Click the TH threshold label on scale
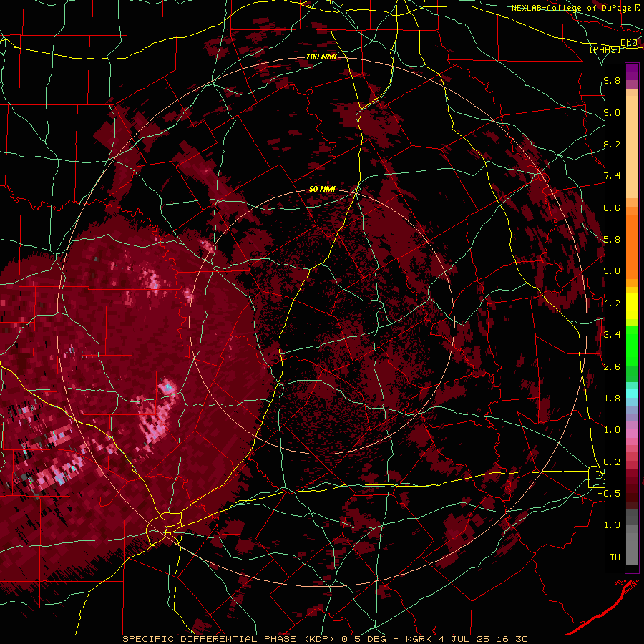Screen dimensions: 644x644 [x=615, y=557]
